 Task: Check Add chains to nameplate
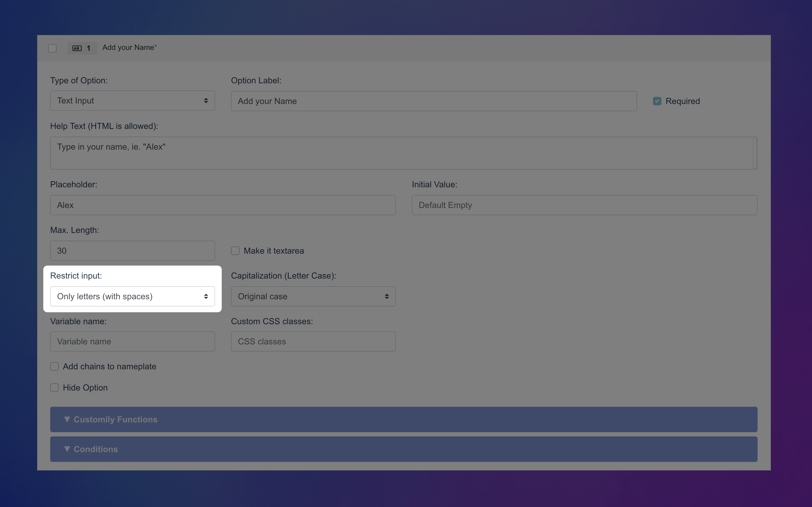pos(54,366)
